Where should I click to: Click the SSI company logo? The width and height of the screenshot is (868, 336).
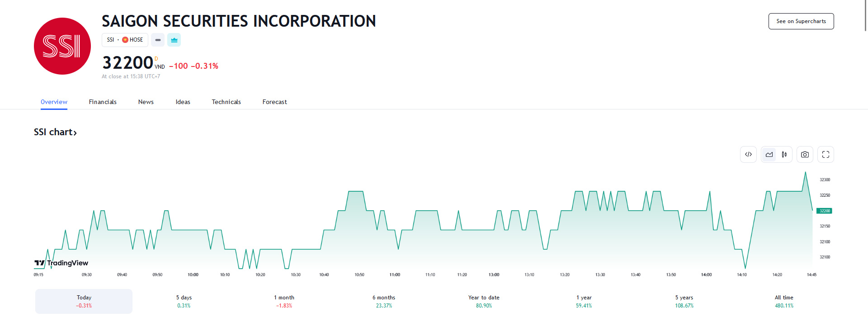tap(62, 46)
